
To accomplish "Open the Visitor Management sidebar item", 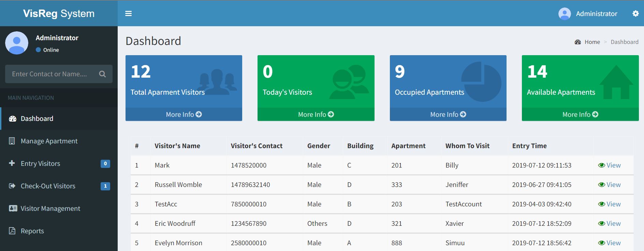I will click(x=50, y=208).
